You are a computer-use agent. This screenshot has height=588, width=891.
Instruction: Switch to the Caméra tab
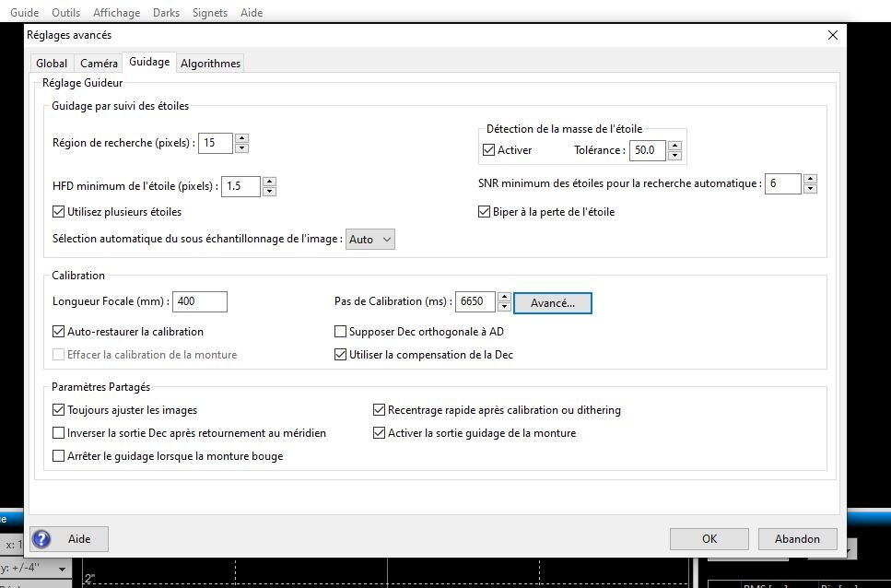pos(99,63)
